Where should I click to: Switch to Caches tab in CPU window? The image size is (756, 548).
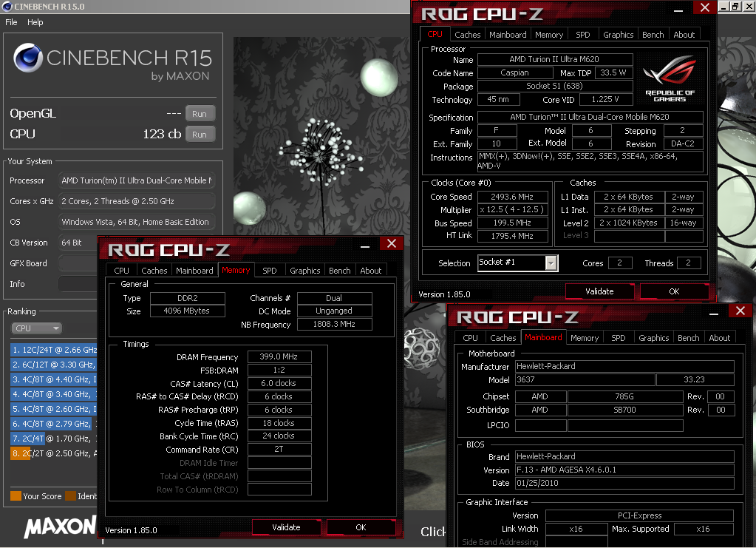coord(467,35)
